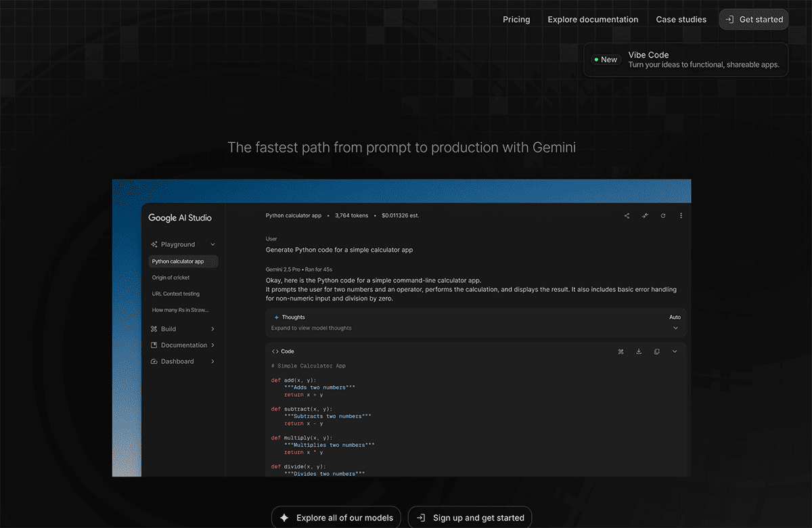Click the sparkle Thoughts icon
The height and width of the screenshot is (528, 812).
point(277,317)
